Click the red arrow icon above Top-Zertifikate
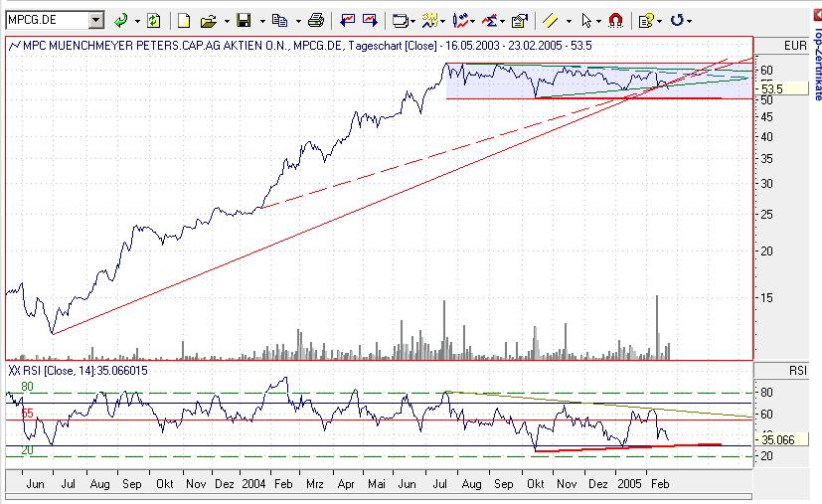 coord(817,15)
